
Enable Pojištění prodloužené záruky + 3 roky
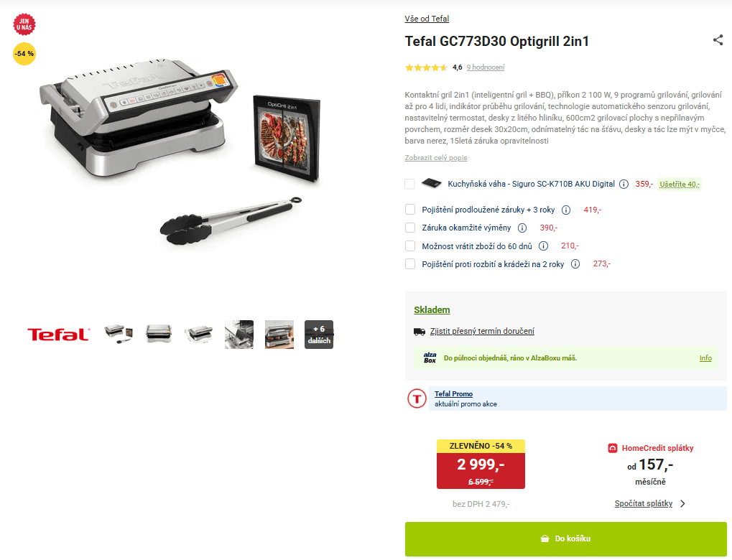pyautogui.click(x=410, y=210)
